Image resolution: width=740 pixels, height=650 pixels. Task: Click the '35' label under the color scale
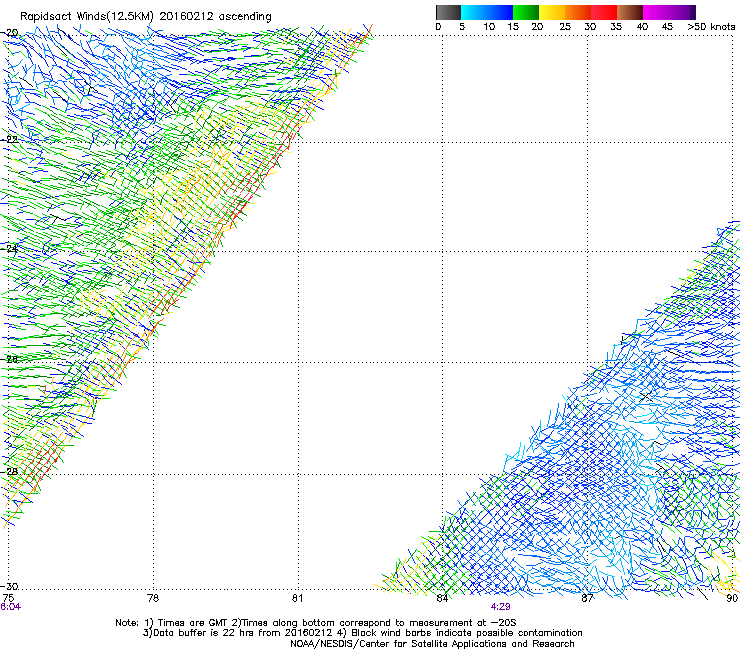[616, 27]
